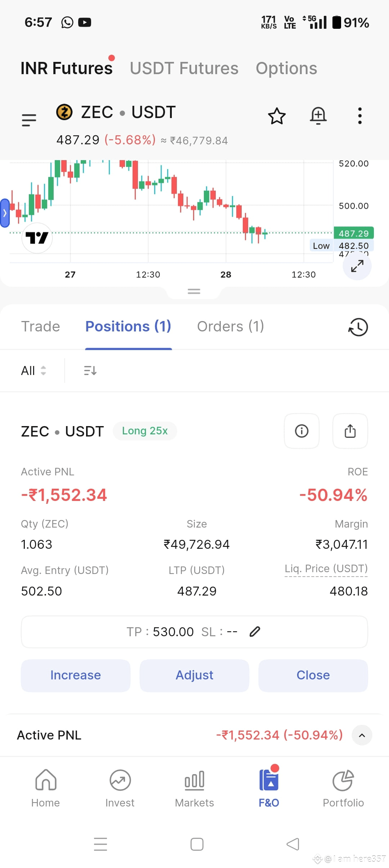The width and height of the screenshot is (389, 868).
Task: Switch to Orders (1) tab
Action: [x=231, y=326]
